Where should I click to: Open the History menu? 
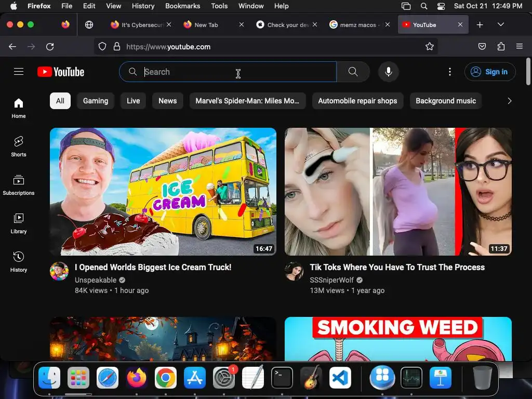coord(143,6)
